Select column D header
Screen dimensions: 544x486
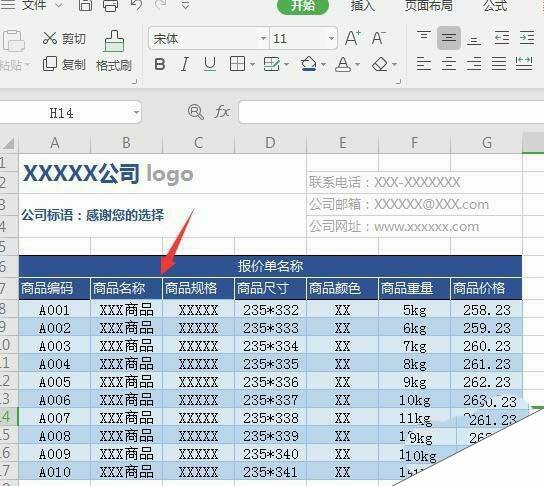270,143
